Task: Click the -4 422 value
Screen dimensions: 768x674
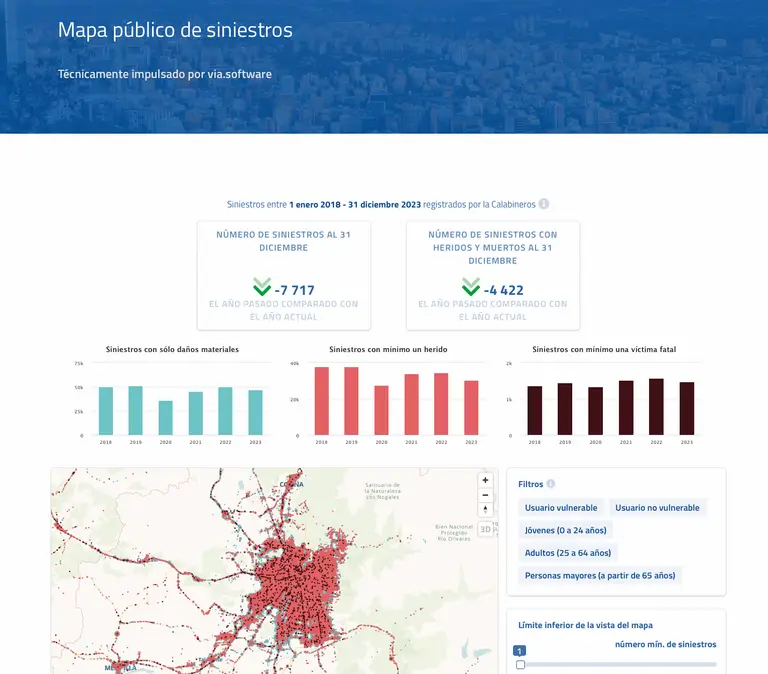Action: click(504, 290)
